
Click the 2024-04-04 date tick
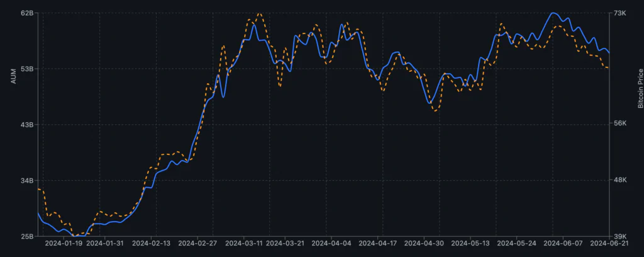(331, 243)
